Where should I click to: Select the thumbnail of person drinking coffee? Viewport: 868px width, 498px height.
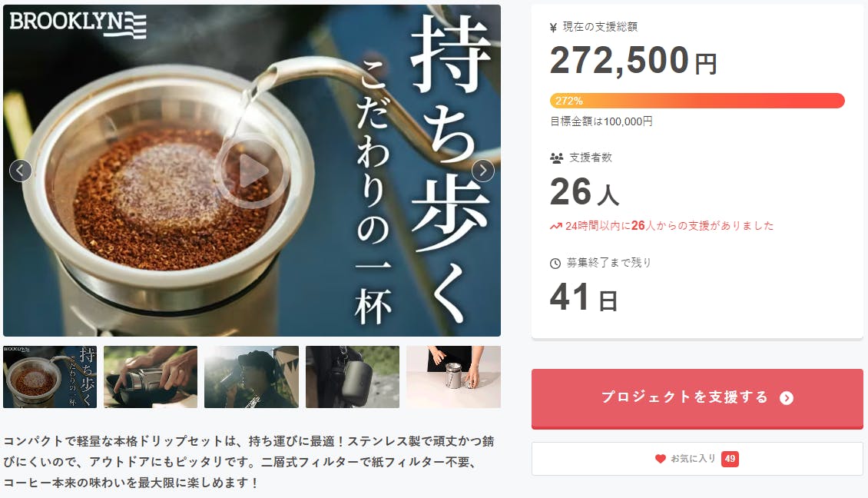251,377
